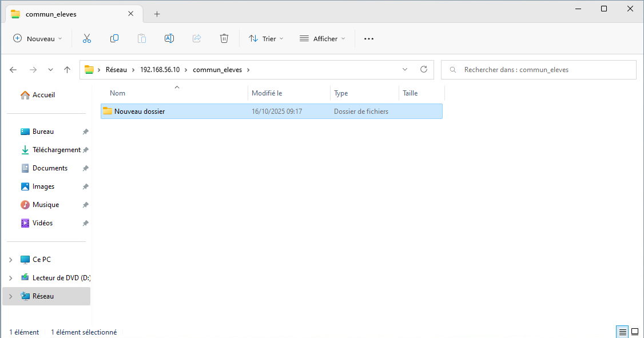
Task: Switch to large icons view layout
Action: pyautogui.click(x=635, y=332)
